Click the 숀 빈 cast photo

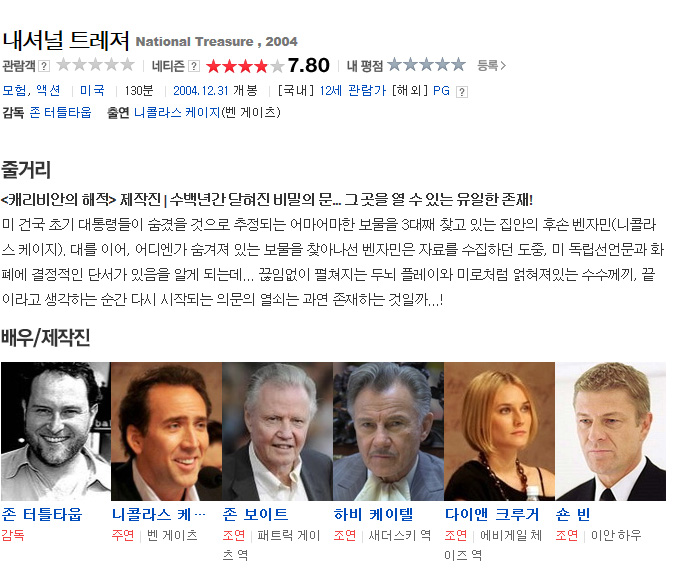click(611, 431)
